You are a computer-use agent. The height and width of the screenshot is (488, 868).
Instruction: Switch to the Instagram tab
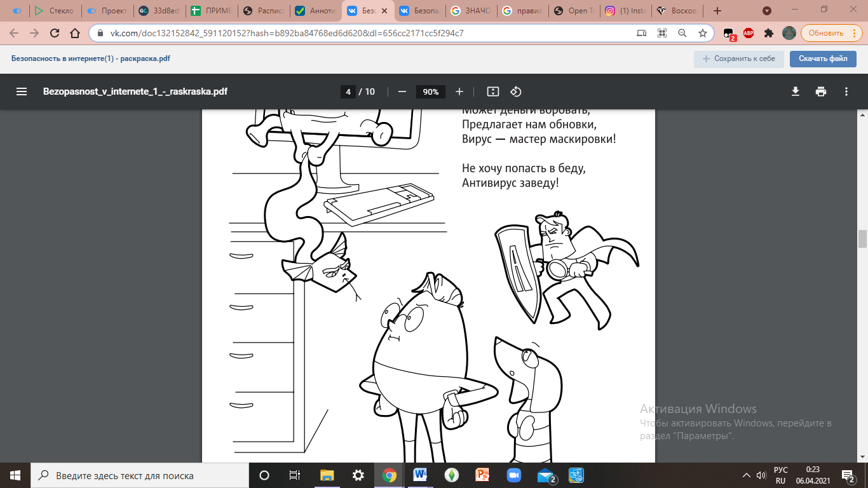627,11
